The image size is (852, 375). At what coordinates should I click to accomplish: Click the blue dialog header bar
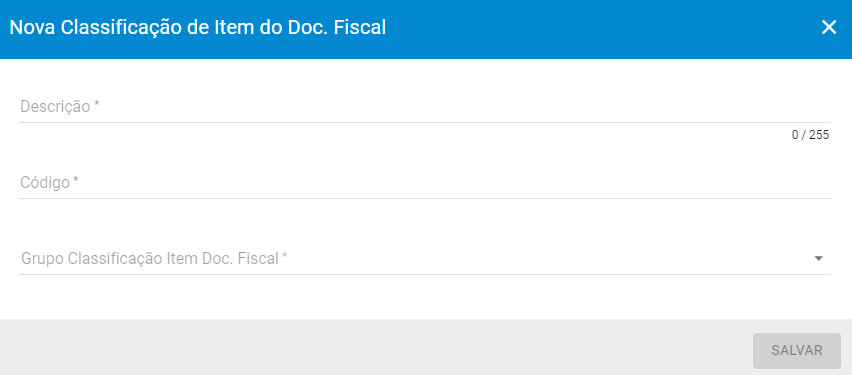tap(426, 29)
